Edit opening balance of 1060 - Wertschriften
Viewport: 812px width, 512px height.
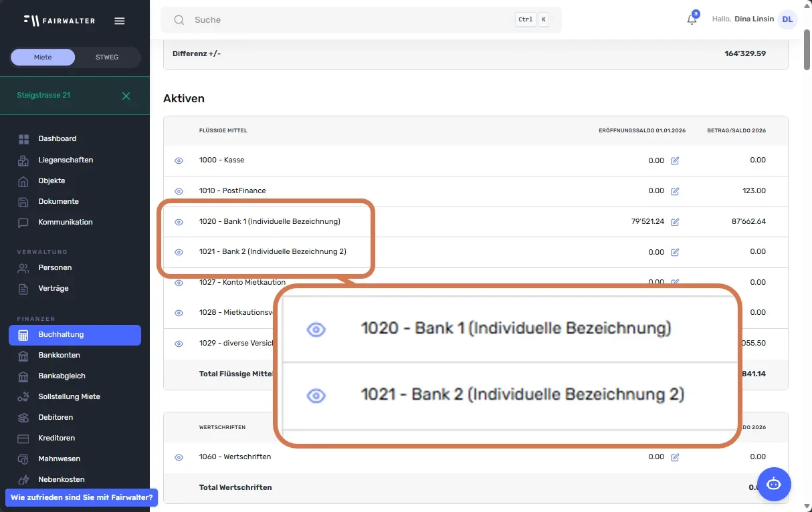(x=675, y=457)
